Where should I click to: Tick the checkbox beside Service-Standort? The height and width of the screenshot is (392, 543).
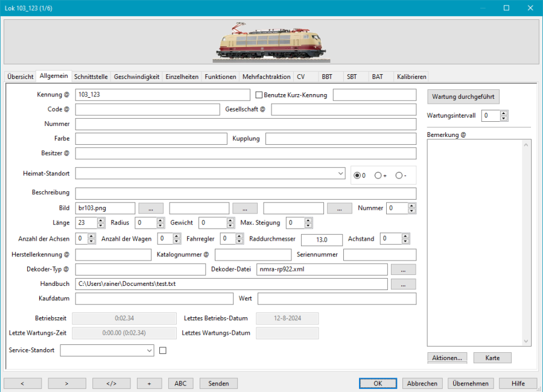(x=162, y=350)
